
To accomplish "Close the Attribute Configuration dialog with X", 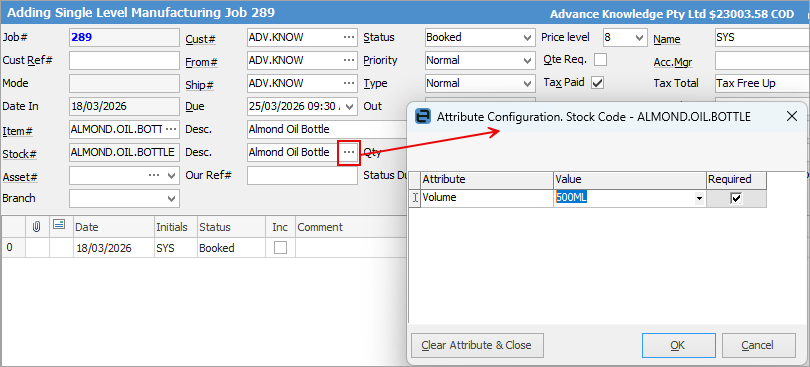I will pyautogui.click(x=791, y=116).
